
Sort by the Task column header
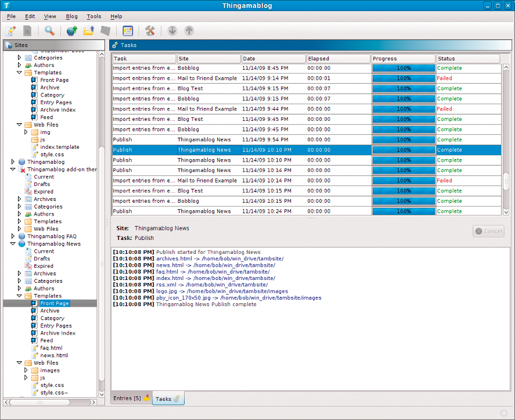(x=144, y=59)
